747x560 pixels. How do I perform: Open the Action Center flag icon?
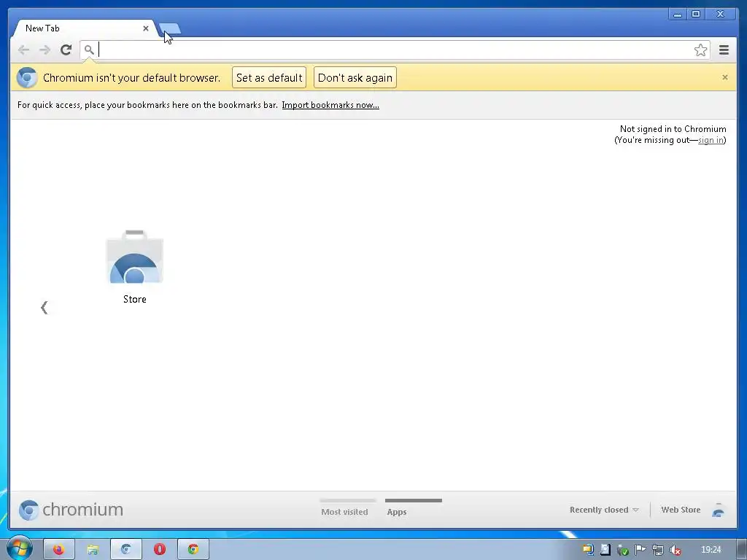[640, 550]
